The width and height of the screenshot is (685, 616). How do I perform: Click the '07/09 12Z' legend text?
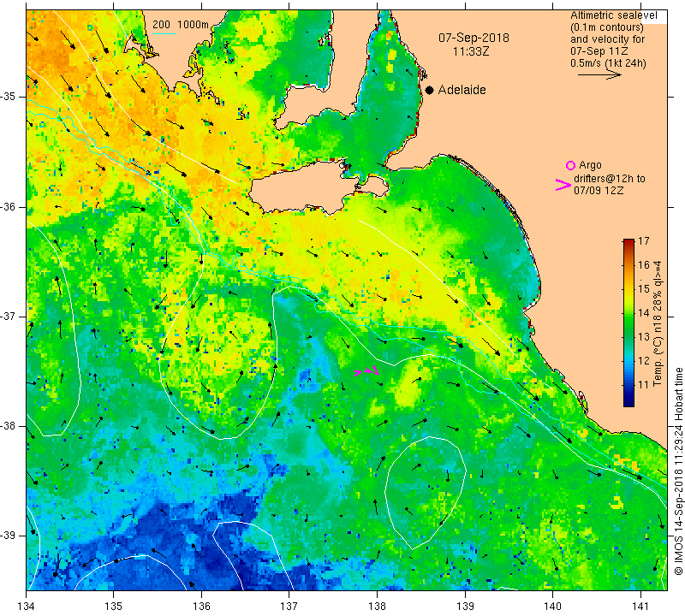pyautogui.click(x=598, y=191)
